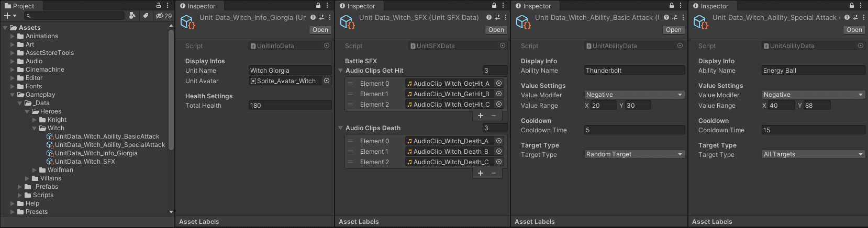
Task: Open kebab menu of Witch_Info_Giorgia Inspector tab
Action: 327,5
